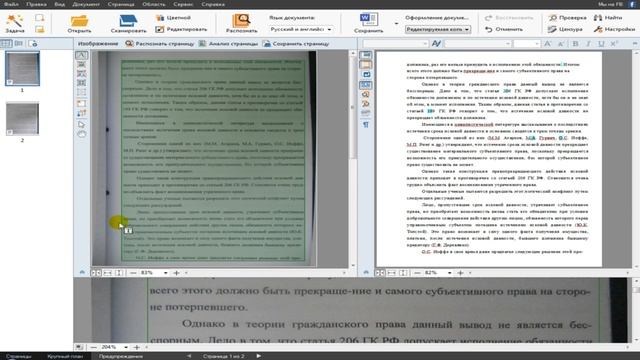This screenshot has width=640, height=360.
Task: Open Страница menu
Action: (121, 4)
